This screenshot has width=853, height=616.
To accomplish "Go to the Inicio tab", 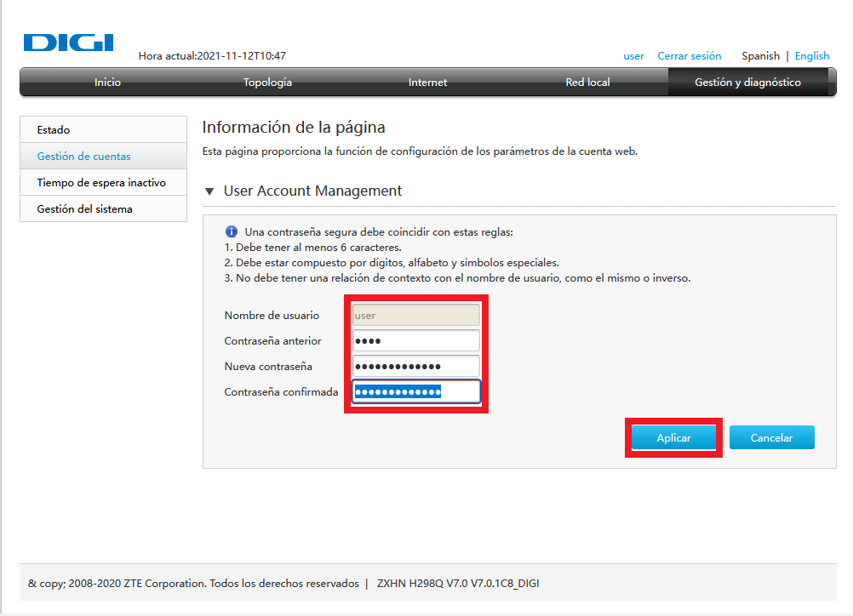I will click(107, 82).
